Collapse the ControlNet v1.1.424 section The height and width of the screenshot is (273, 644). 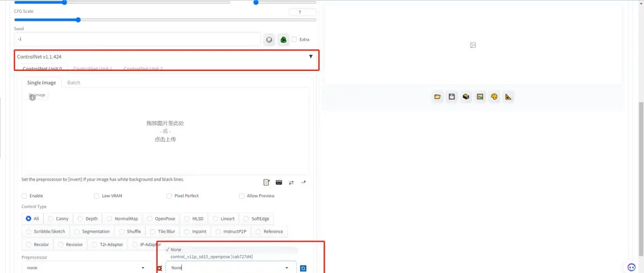coord(311,56)
